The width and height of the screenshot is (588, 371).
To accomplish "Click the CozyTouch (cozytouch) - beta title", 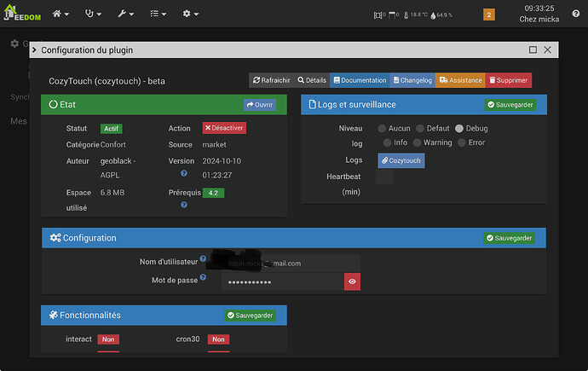I will [107, 81].
